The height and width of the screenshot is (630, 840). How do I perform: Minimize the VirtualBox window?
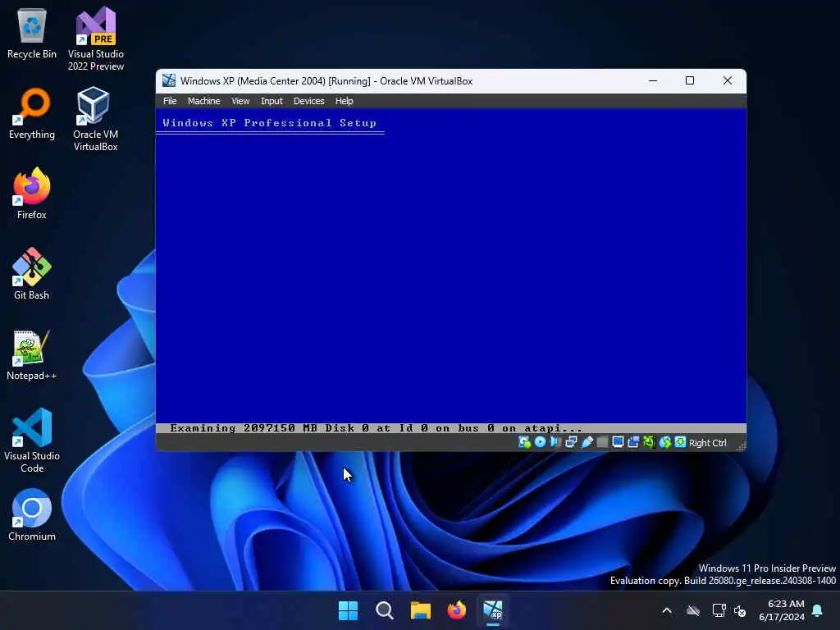[x=652, y=80]
